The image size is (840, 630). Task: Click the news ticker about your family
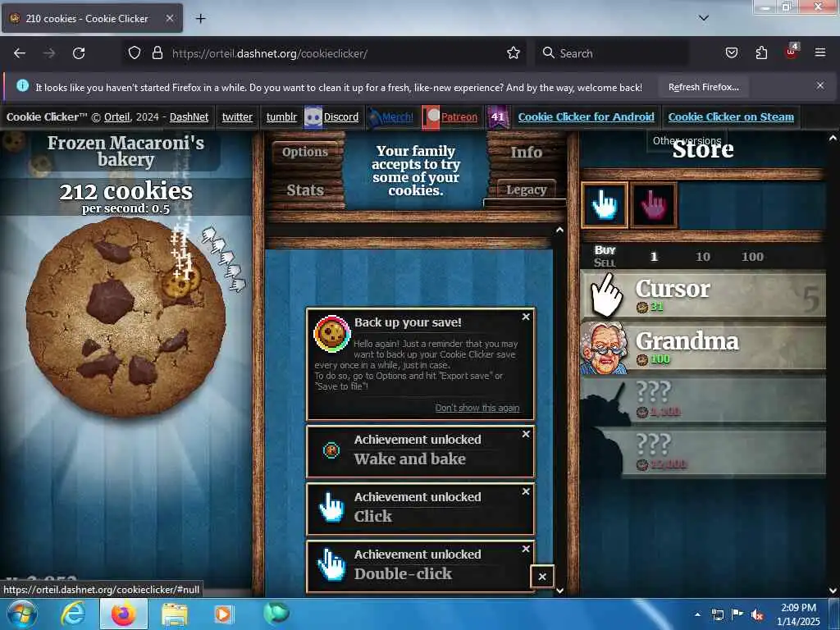click(x=416, y=171)
